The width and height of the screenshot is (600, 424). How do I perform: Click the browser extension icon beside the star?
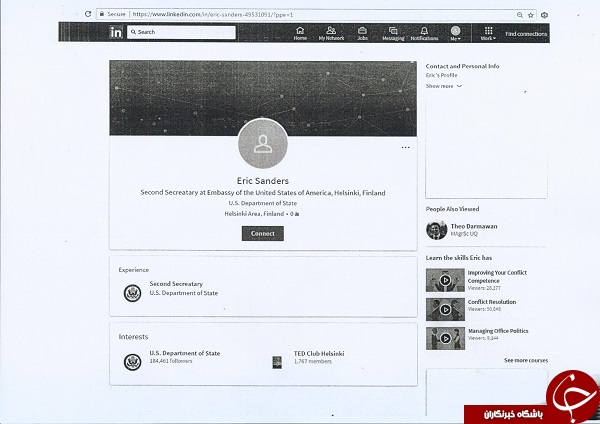click(544, 15)
